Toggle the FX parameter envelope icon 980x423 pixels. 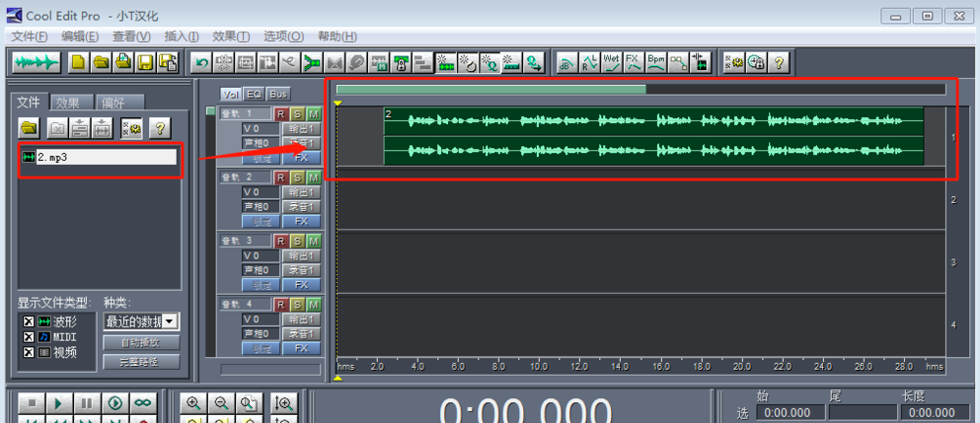click(x=634, y=62)
